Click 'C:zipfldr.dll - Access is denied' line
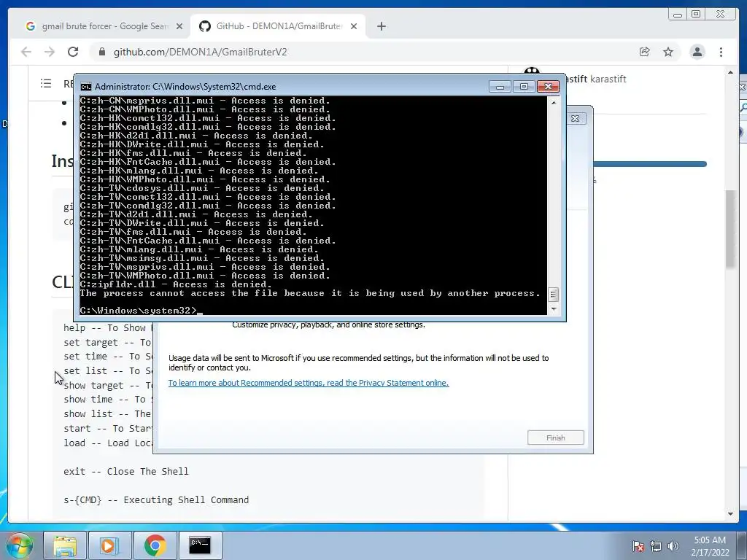747x560 pixels. point(176,284)
